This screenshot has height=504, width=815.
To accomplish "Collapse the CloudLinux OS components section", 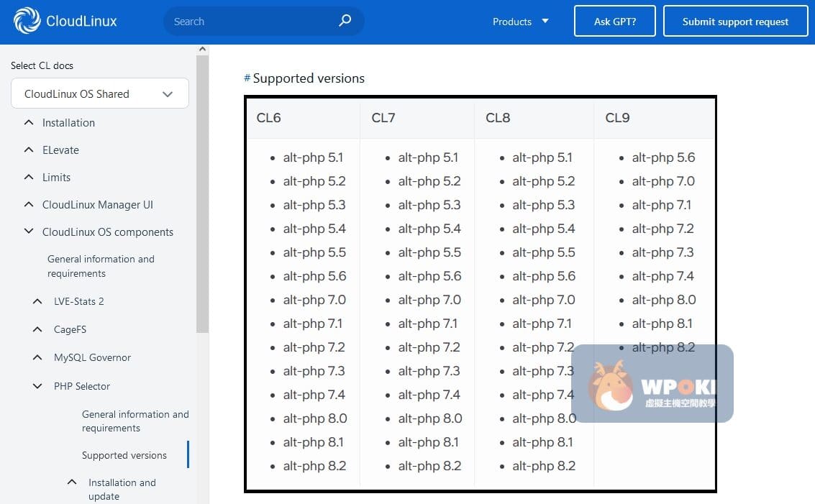I will pos(29,232).
